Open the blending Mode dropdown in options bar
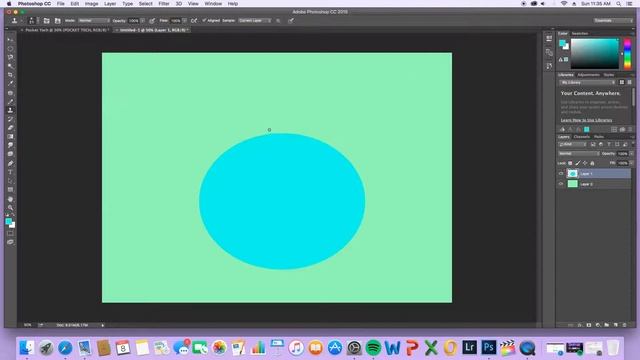This screenshot has width=640, height=360. coord(93,20)
